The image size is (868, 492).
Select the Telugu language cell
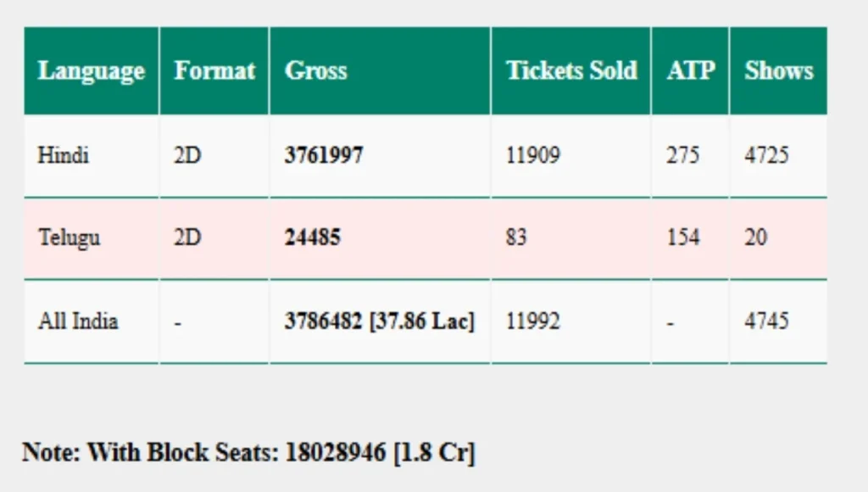click(69, 237)
